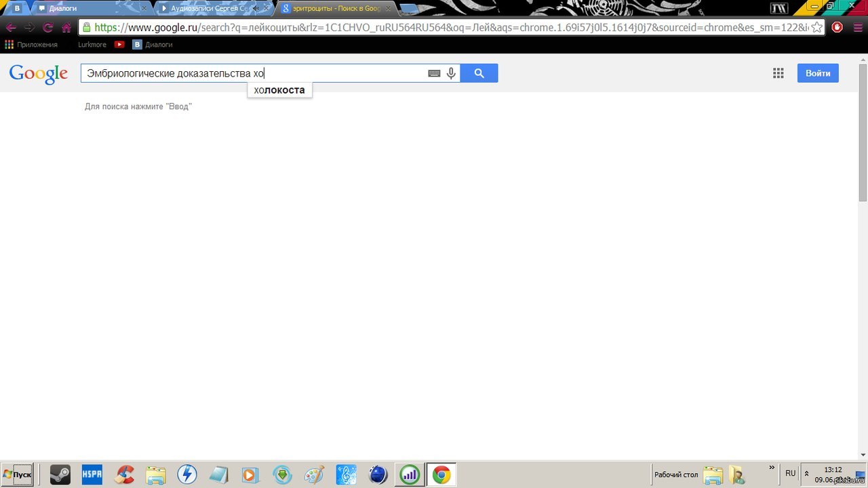Launch CCleaner from the taskbar
The width and height of the screenshot is (868, 488).
[124, 474]
